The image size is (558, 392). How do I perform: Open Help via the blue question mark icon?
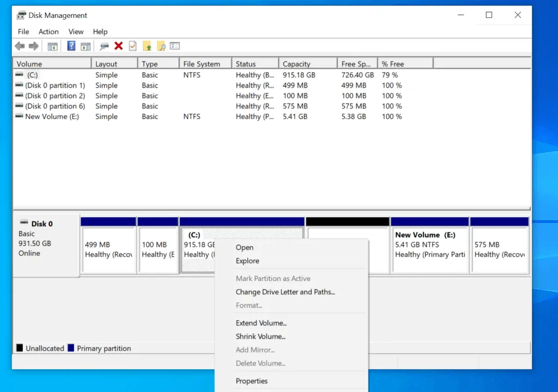(x=71, y=46)
